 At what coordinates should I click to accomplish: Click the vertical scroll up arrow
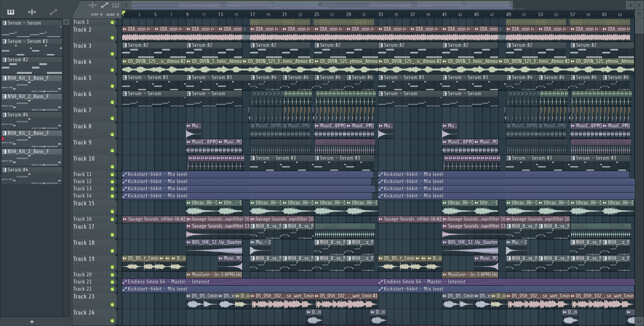(639, 14)
